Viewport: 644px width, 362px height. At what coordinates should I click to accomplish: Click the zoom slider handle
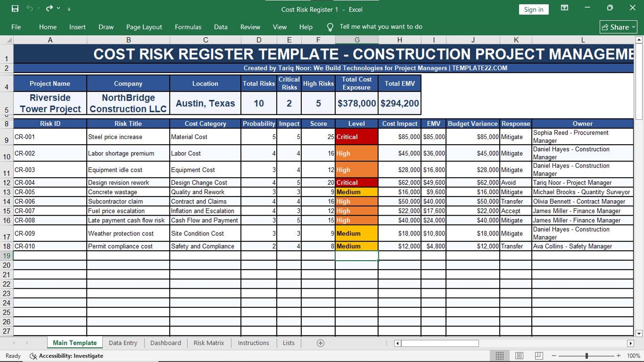[x=586, y=356]
